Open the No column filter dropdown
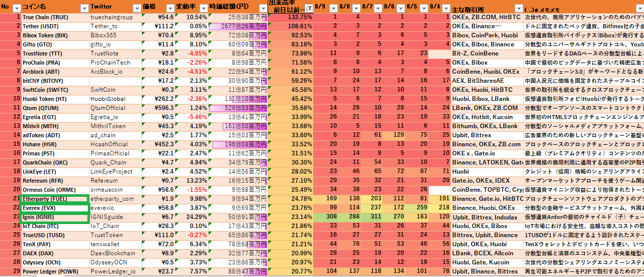This screenshot has height=277, width=644. [16, 8]
